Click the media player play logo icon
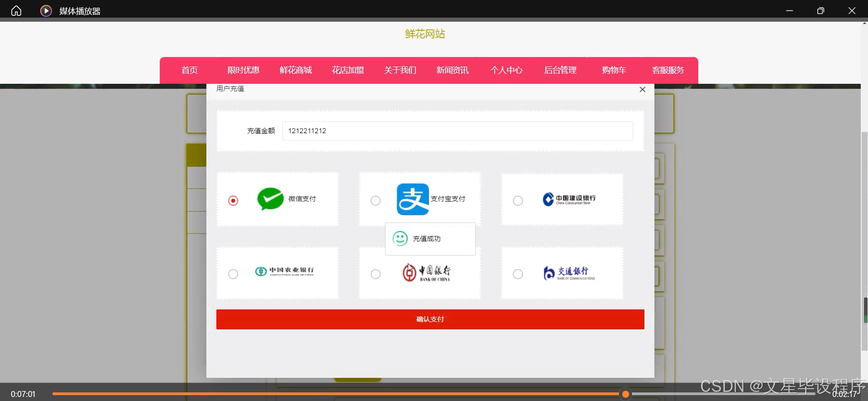Image resolution: width=868 pixels, height=401 pixels. pyautogui.click(x=46, y=10)
